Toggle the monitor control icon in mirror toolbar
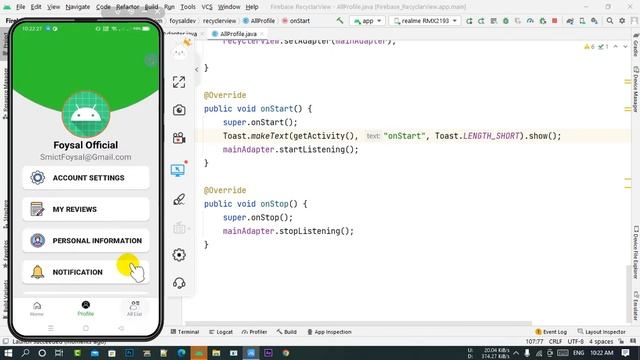 click(178, 170)
